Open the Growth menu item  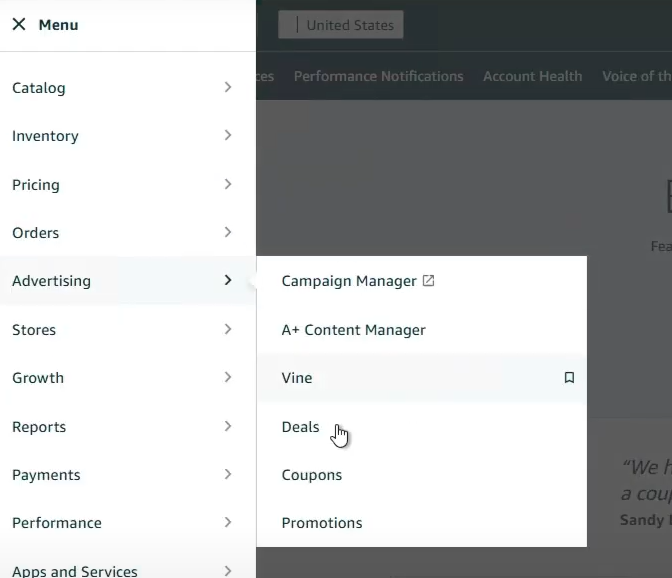(128, 378)
